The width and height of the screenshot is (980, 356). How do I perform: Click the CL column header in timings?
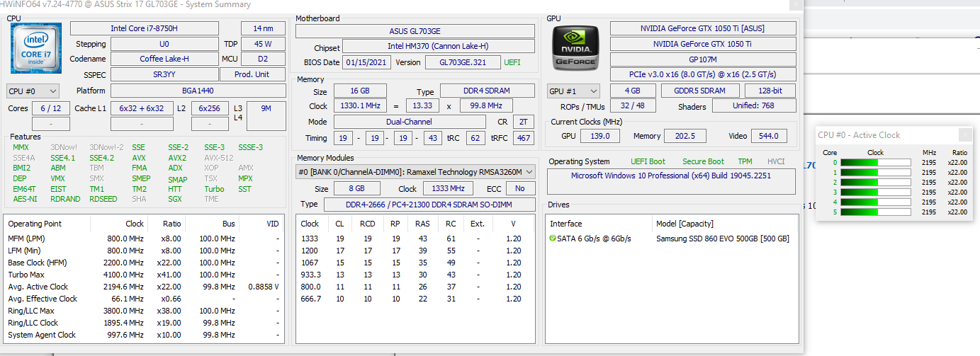(339, 224)
